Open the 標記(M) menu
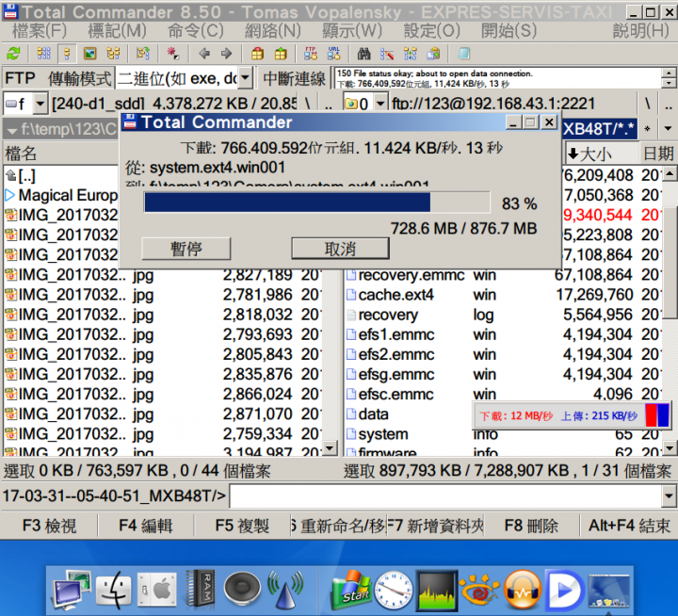The image size is (678, 616). pos(118,31)
